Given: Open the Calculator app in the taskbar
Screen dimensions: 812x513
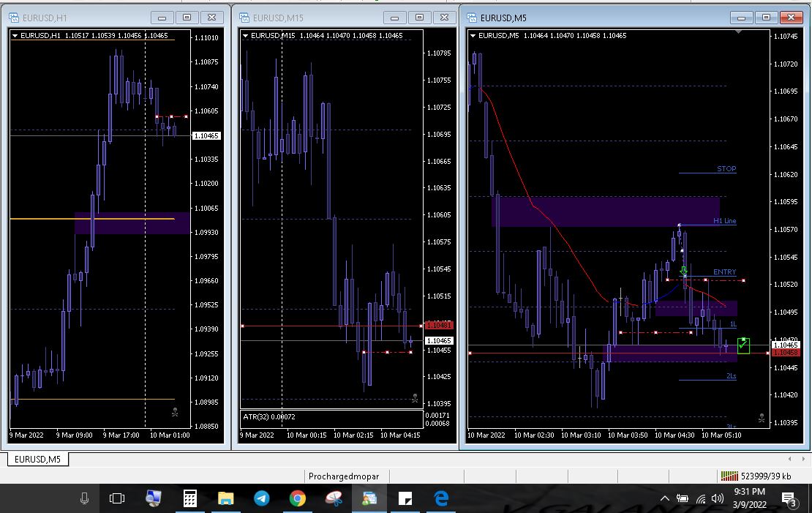Looking at the screenshot, I should point(189,498).
